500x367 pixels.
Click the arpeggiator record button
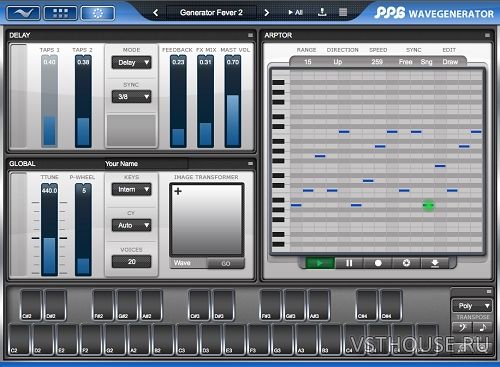pos(378,263)
